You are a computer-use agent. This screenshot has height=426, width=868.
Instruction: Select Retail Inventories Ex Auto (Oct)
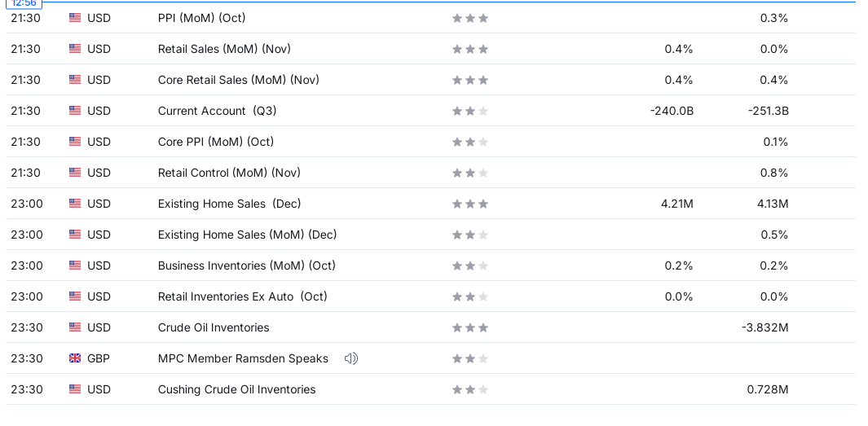coord(242,296)
